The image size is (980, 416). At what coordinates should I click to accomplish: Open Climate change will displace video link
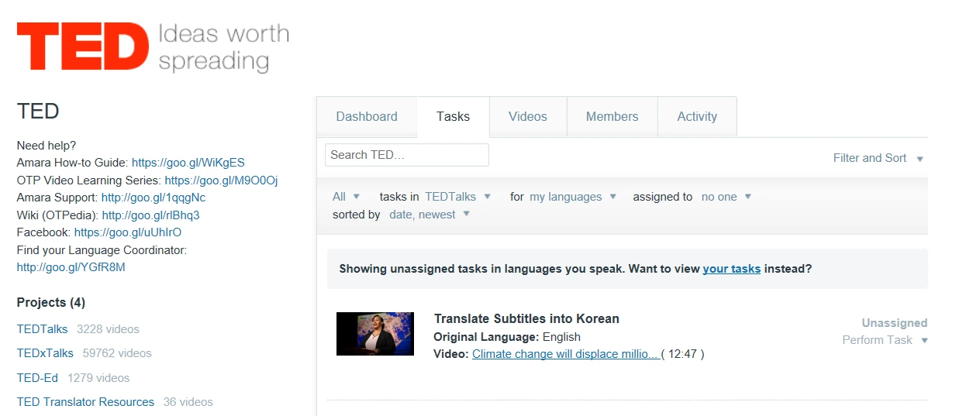pos(566,354)
